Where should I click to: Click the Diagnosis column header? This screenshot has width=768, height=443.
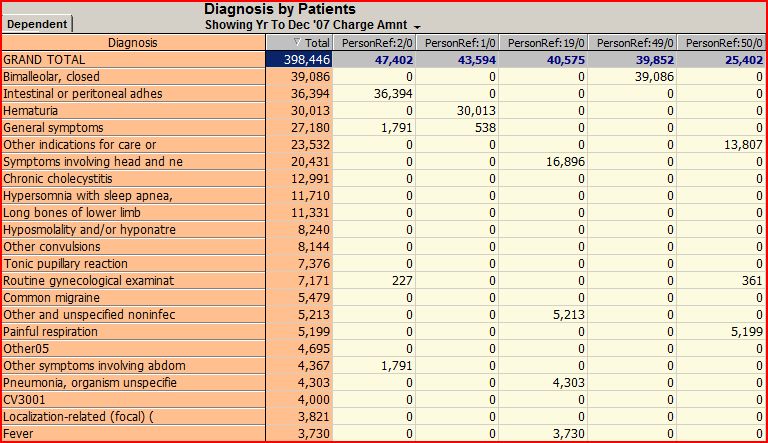132,43
